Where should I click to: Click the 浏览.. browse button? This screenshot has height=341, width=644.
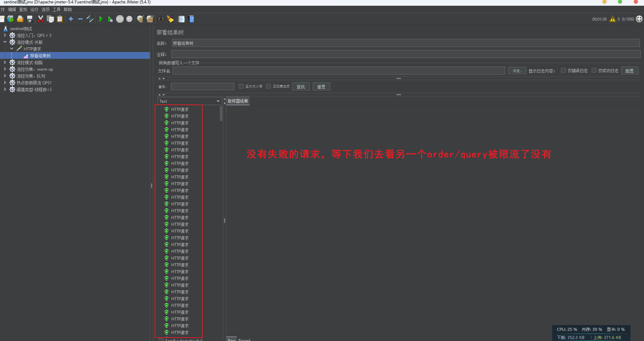coord(517,71)
